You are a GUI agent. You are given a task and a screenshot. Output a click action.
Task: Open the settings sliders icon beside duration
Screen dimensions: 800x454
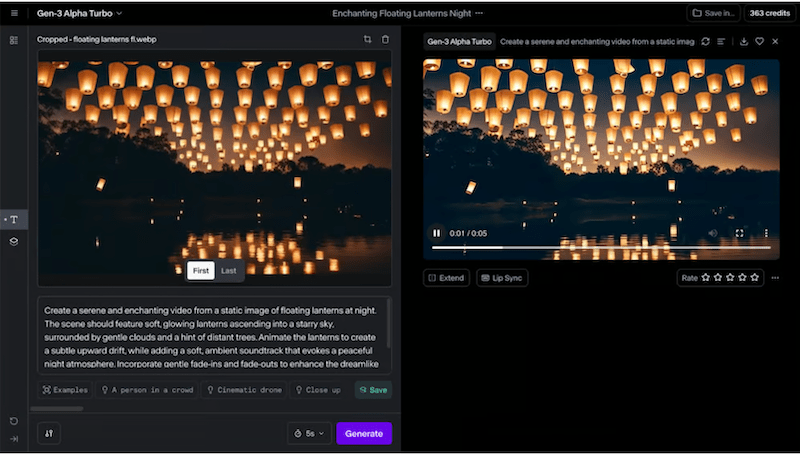(x=50, y=433)
